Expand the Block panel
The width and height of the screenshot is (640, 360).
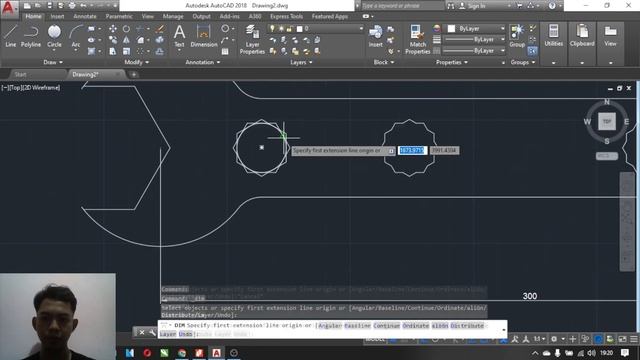click(384, 62)
